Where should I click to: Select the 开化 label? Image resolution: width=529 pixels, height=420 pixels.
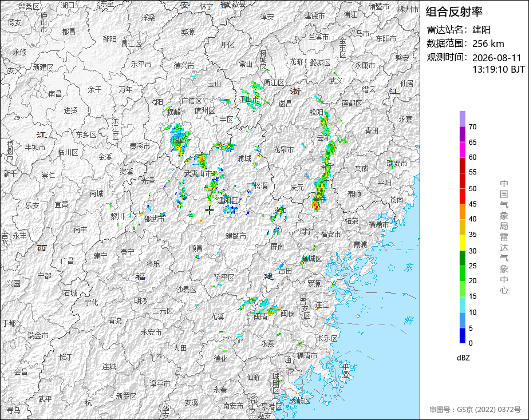pyautogui.click(x=227, y=45)
